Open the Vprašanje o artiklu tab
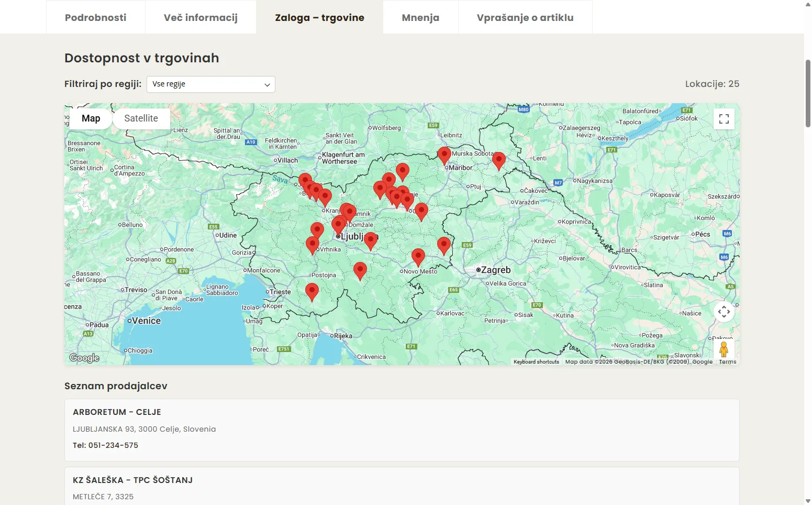The height and width of the screenshot is (505, 812). pyautogui.click(x=525, y=17)
